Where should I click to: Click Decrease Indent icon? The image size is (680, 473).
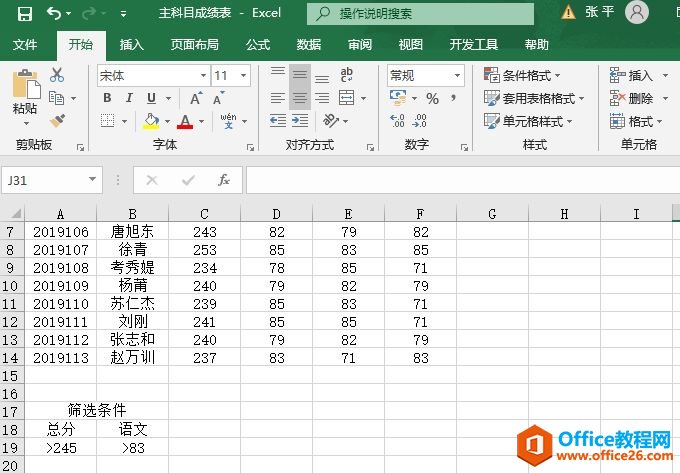click(x=278, y=121)
